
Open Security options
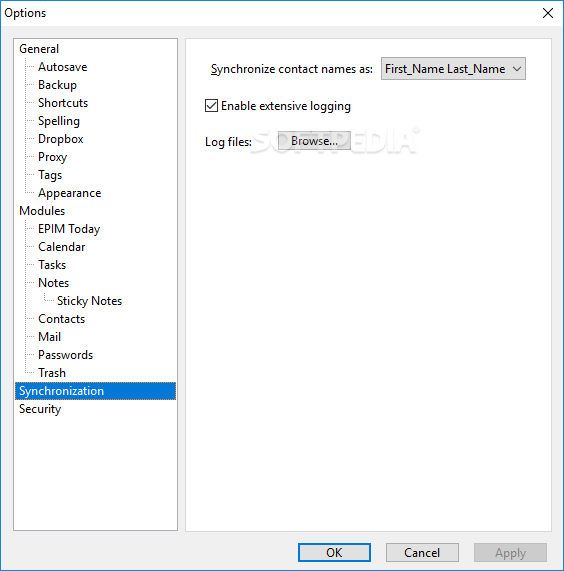pyautogui.click(x=40, y=409)
